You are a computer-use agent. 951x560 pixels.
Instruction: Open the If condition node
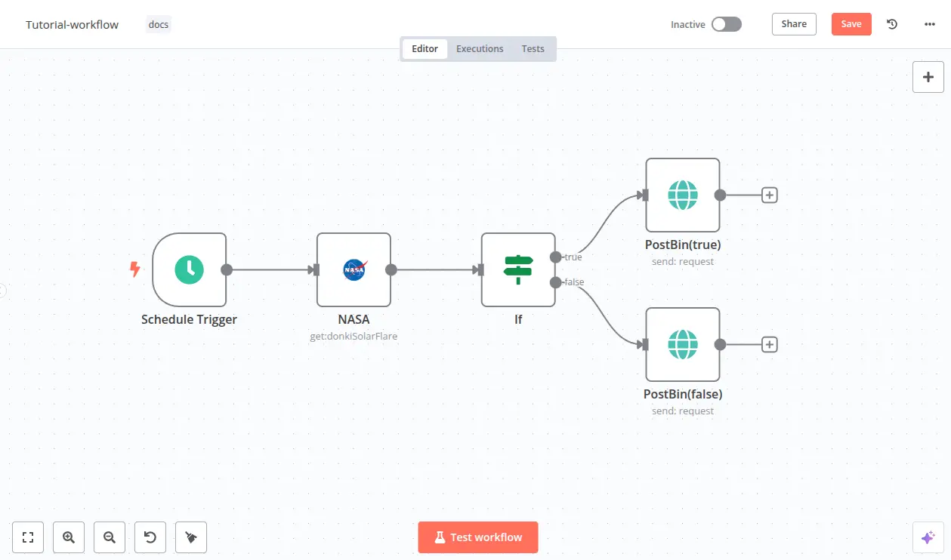tap(518, 269)
